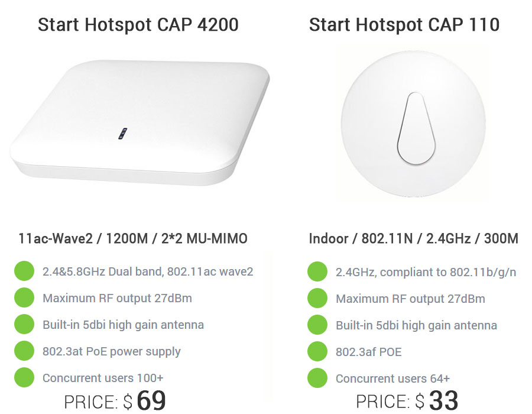
Task: Open the Start Hotspot CAP 4200 title
Action: pyautogui.click(x=138, y=25)
